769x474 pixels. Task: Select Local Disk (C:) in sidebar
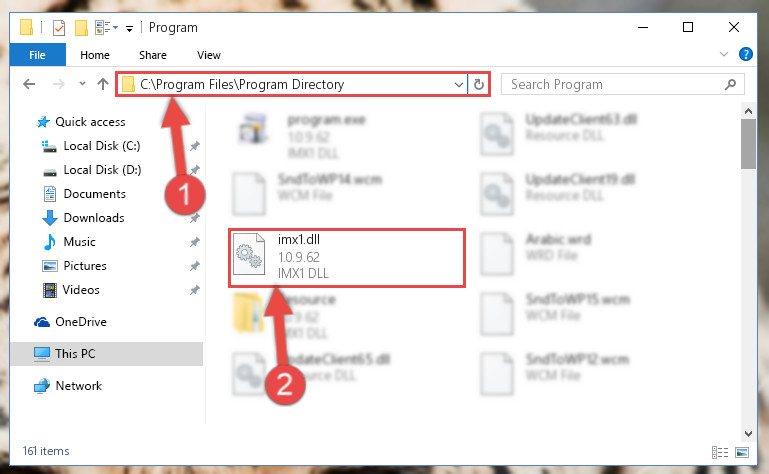[x=102, y=146]
